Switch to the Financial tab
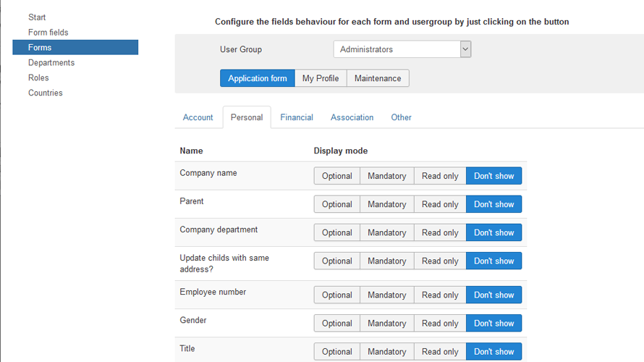The width and height of the screenshot is (644, 362). [x=297, y=117]
